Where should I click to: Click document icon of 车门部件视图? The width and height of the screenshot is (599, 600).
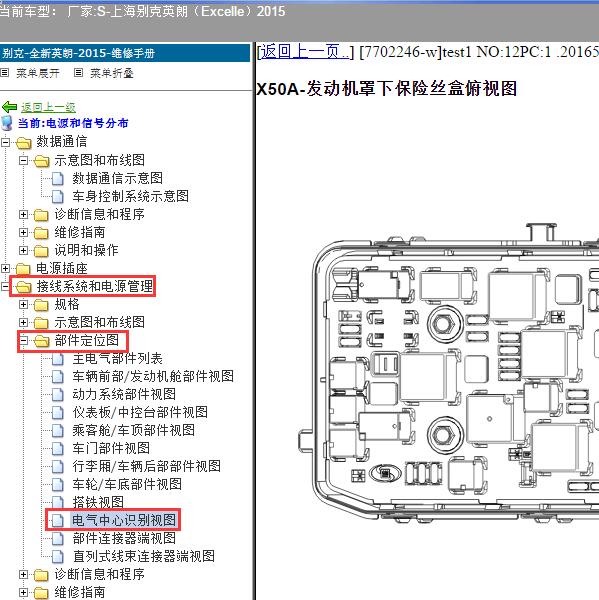(x=58, y=448)
